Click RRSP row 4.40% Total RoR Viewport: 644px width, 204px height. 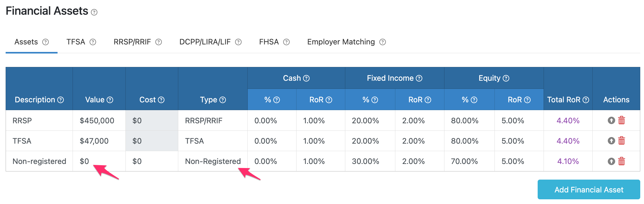click(x=568, y=121)
